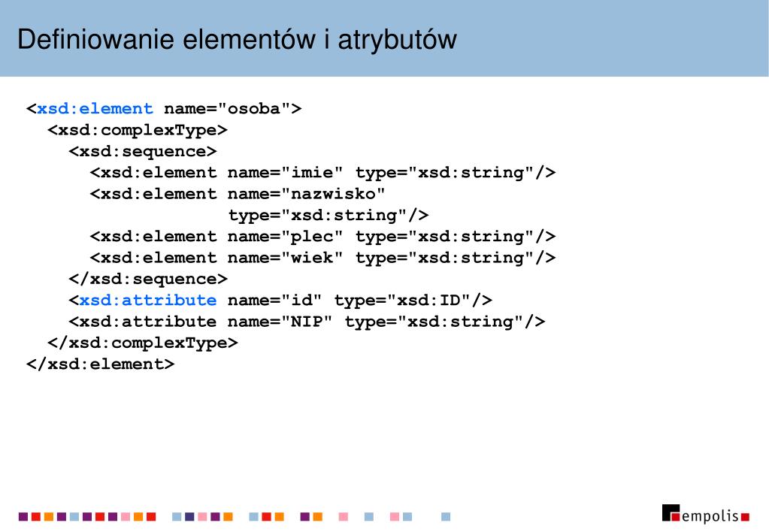Click the closing "</xsd:complexType>" line
The width and height of the screenshot is (769, 532).
(143, 343)
